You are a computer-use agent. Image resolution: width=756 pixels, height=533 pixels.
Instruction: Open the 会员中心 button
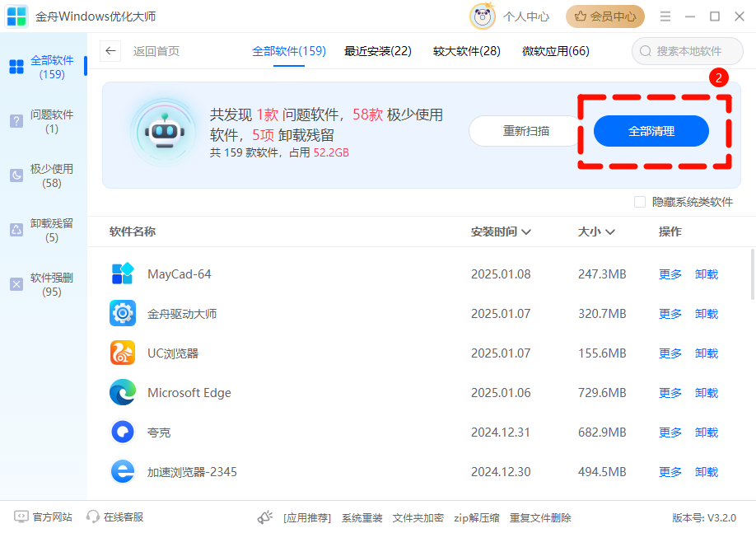tap(605, 16)
